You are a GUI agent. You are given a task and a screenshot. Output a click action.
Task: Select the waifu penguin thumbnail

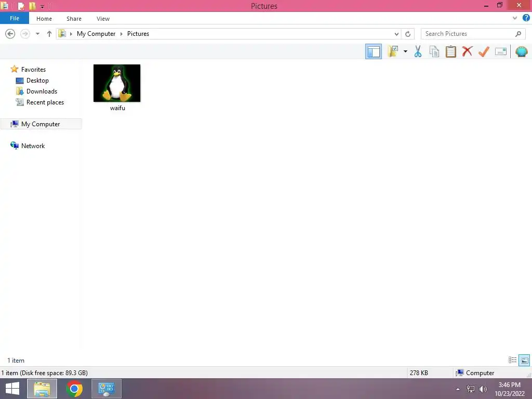pos(117,83)
